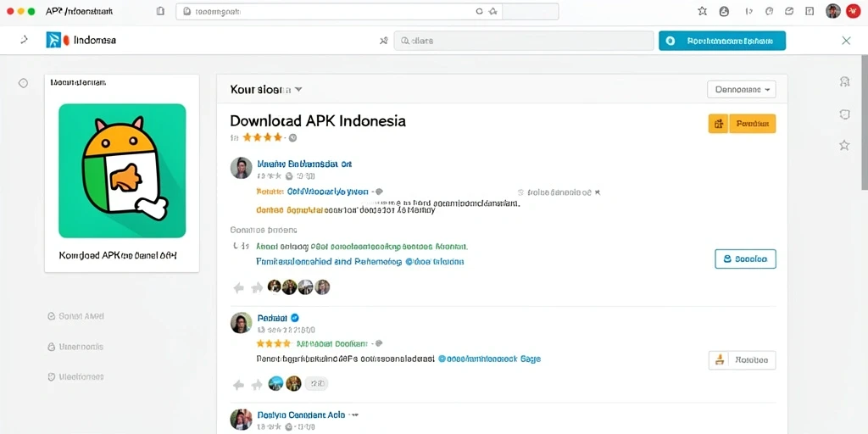868x434 pixels.
Task: Click the 'Download APK Indonesia' heading
Action: [318, 120]
